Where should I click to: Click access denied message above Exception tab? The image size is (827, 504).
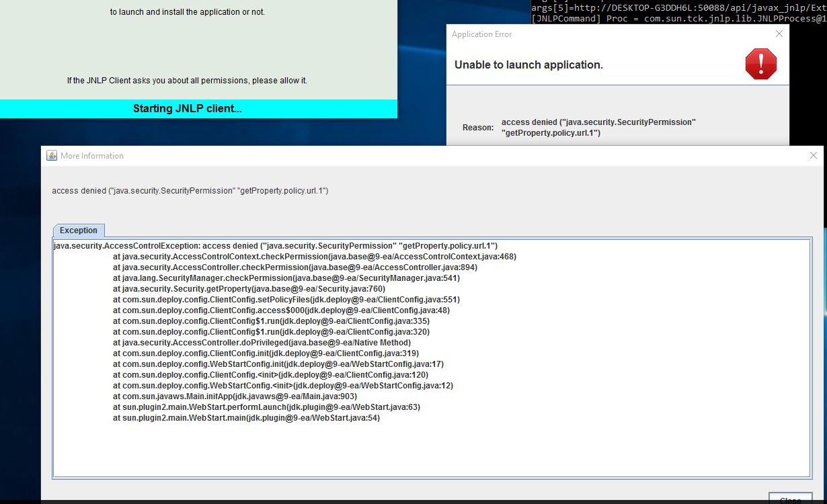[190, 191]
